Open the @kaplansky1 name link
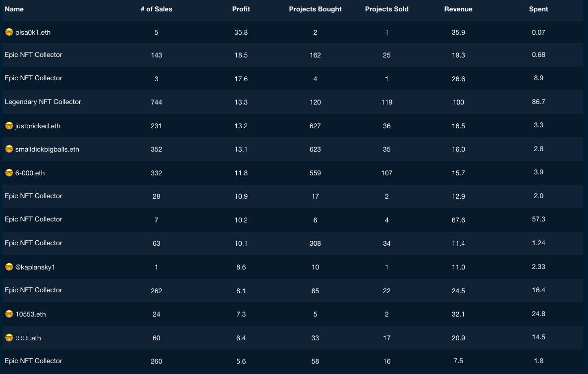 click(35, 267)
